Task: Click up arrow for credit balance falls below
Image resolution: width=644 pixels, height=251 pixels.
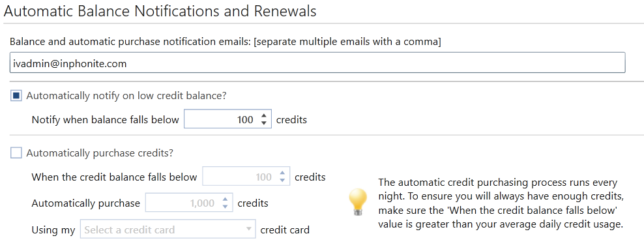Action: point(282,173)
